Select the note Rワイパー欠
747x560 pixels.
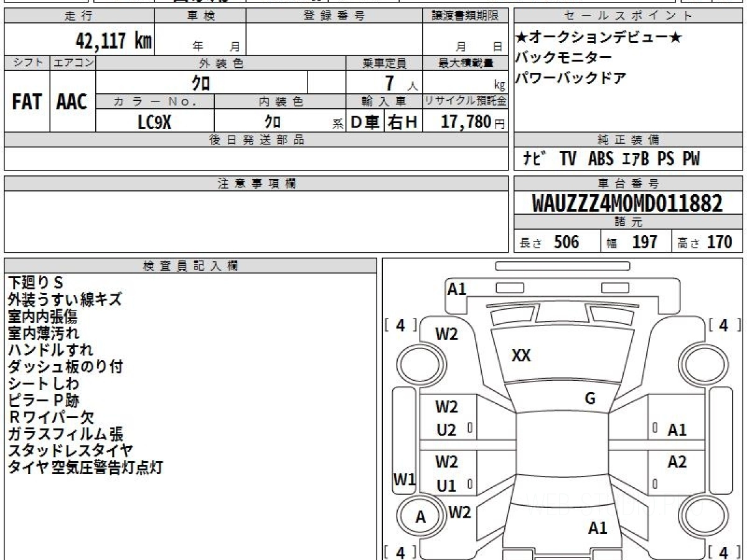51,417
